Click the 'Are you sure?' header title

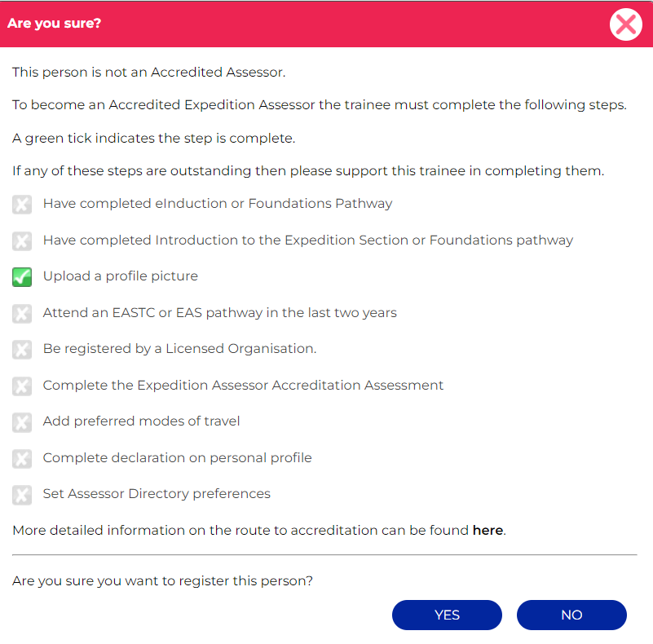pyautogui.click(x=54, y=24)
